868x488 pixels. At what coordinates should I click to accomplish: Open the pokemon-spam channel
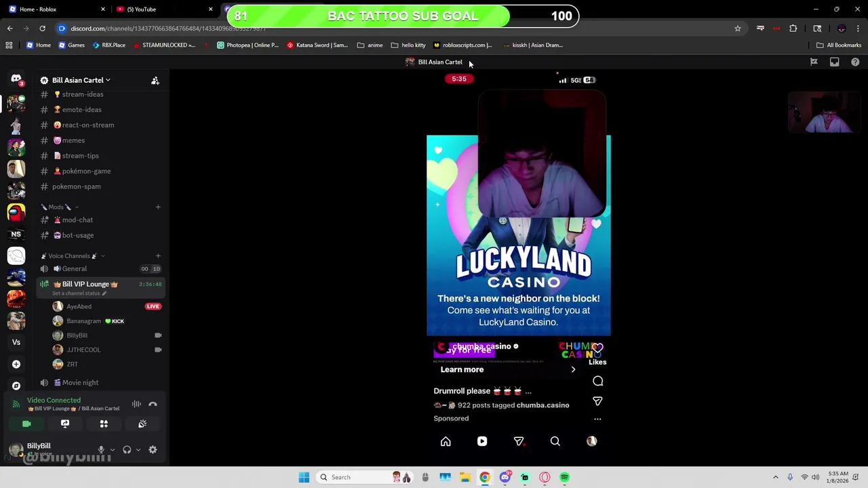(100, 186)
